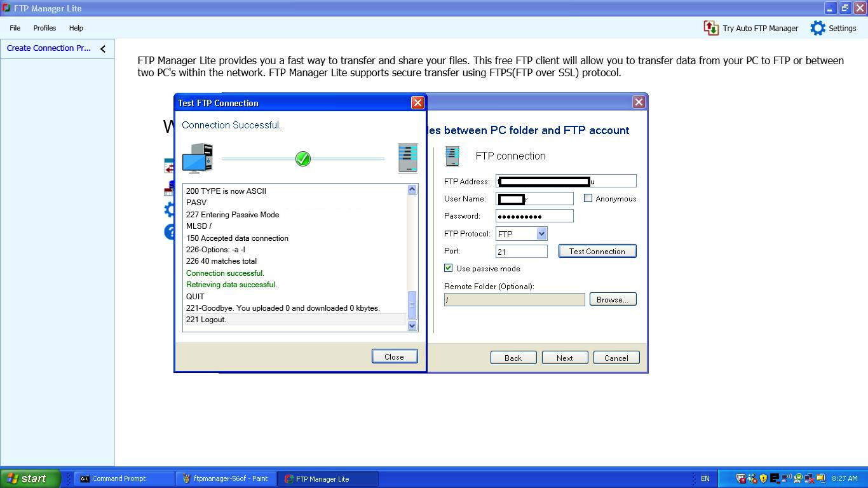Click the Browse button for remote folder
The width and height of the screenshot is (868, 488).
click(x=613, y=299)
